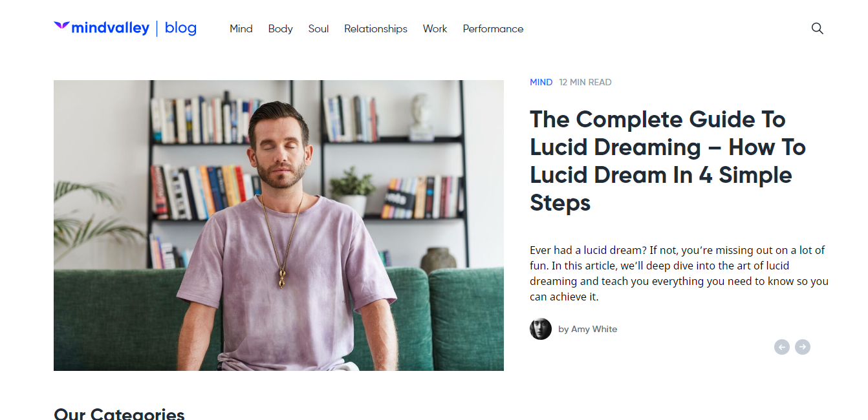Viewport: 868px width, 420px height.
Task: Click the Our Categories heading
Action: [x=119, y=414]
